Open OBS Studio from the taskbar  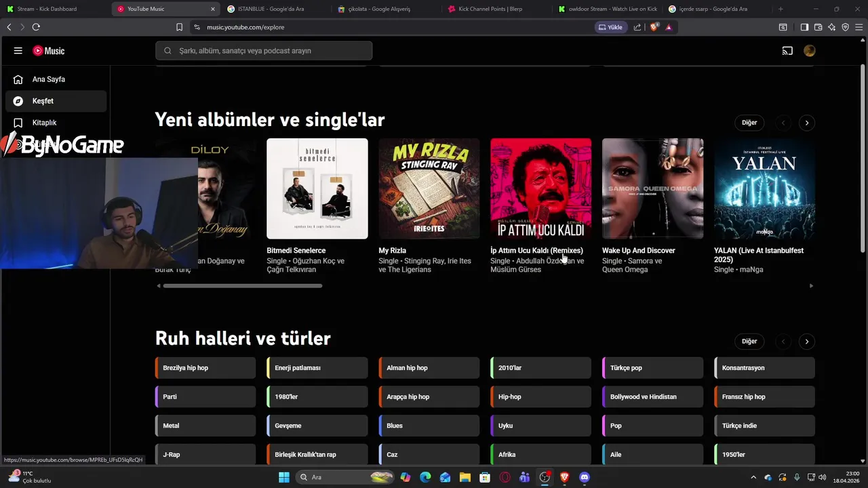[545, 477]
